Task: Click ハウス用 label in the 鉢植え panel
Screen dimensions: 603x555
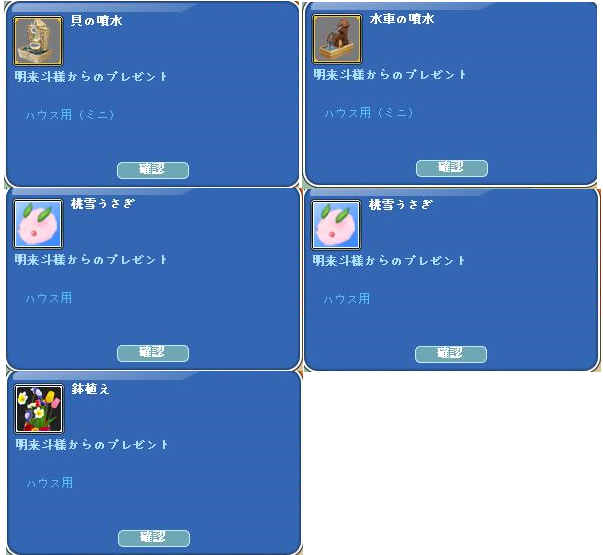Action: (50, 483)
